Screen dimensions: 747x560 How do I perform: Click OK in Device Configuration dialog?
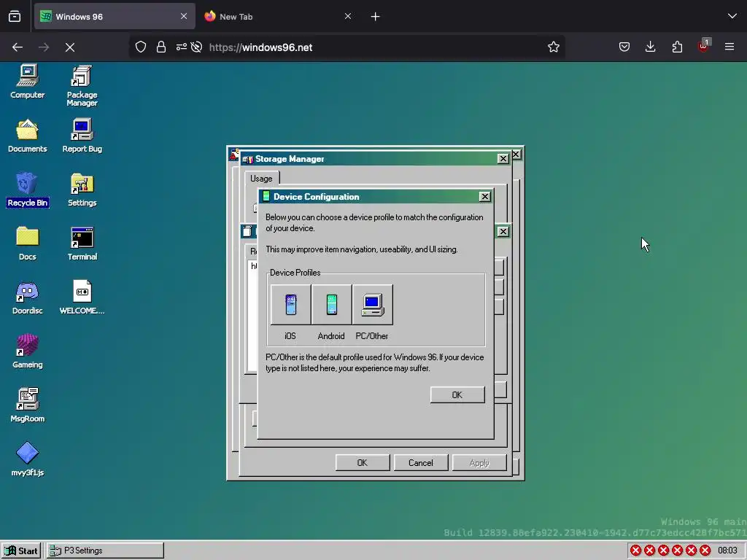pyautogui.click(x=457, y=394)
